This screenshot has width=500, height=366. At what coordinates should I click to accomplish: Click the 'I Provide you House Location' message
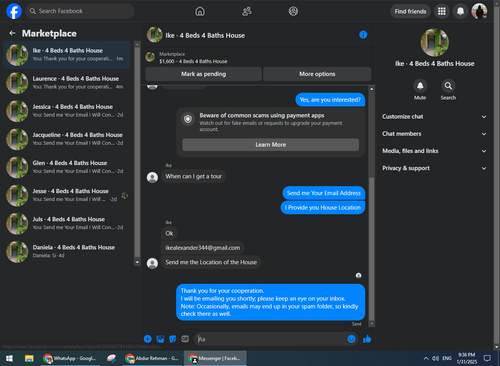pyautogui.click(x=323, y=208)
